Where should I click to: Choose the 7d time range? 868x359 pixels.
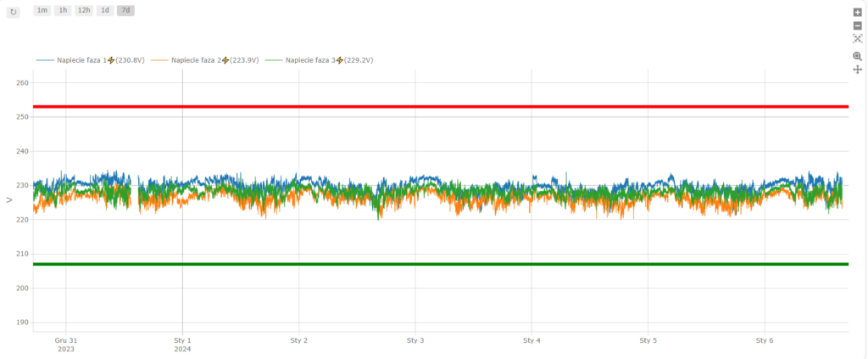125,10
